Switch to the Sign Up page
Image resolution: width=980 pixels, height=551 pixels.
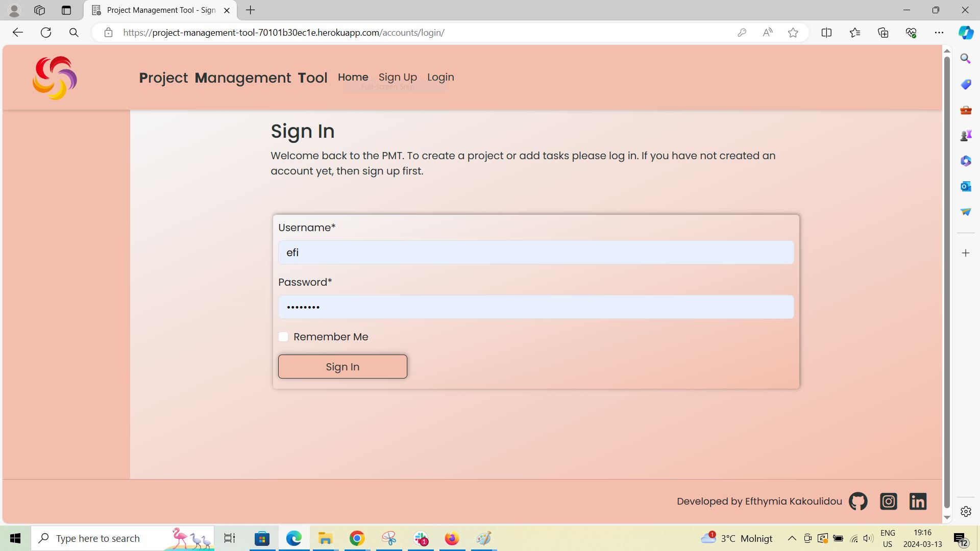pyautogui.click(x=398, y=77)
